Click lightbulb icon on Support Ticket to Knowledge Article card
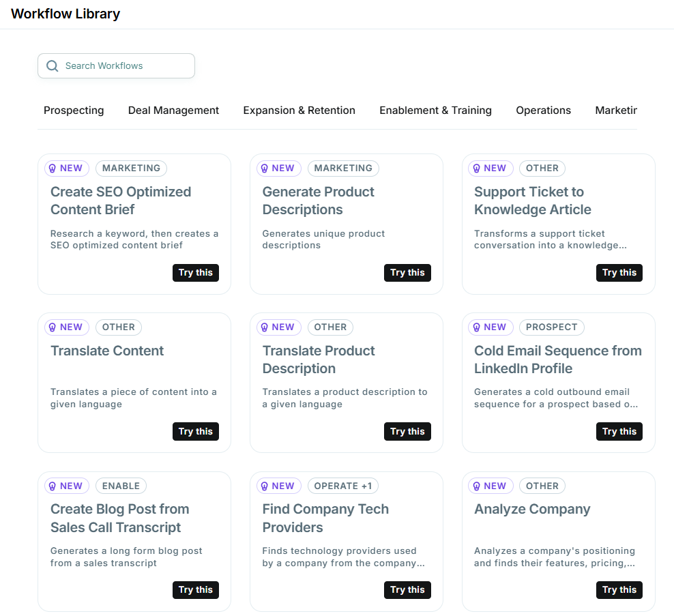The height and width of the screenshot is (616, 674). click(476, 168)
